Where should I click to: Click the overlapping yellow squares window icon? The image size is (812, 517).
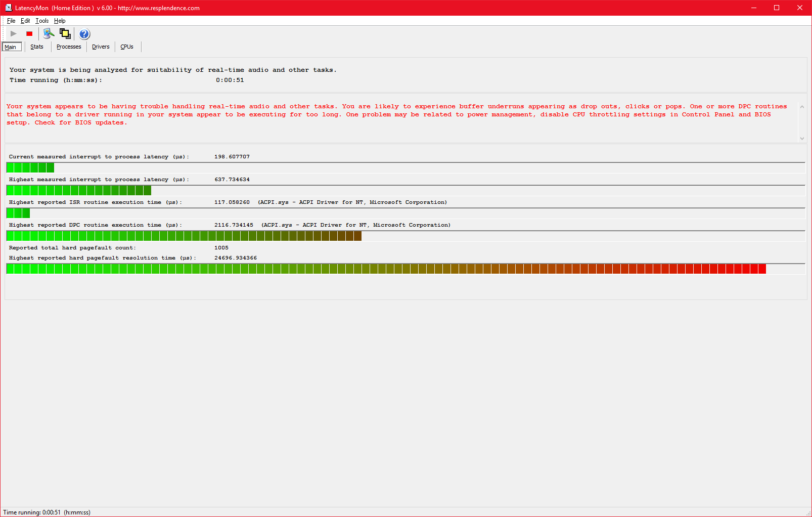tap(65, 34)
